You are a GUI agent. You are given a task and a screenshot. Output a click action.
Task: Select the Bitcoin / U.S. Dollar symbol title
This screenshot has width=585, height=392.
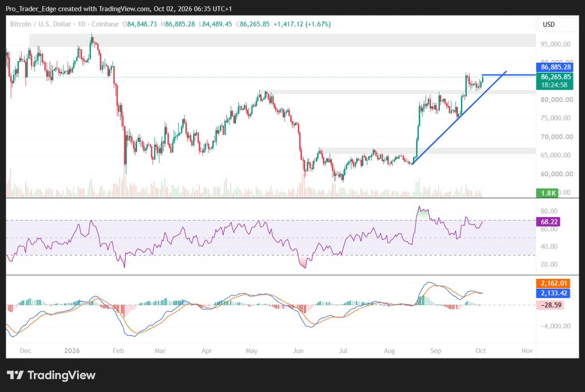(x=41, y=24)
